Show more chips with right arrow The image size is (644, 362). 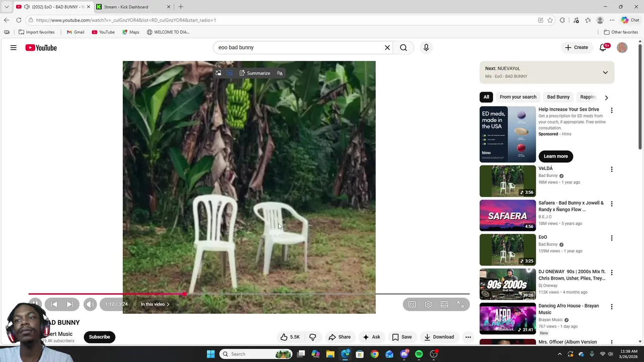coord(606,98)
